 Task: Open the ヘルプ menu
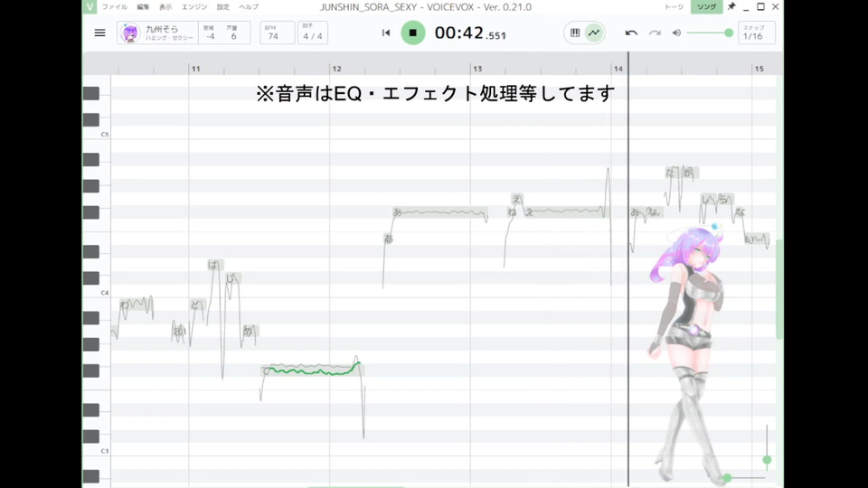tap(249, 6)
